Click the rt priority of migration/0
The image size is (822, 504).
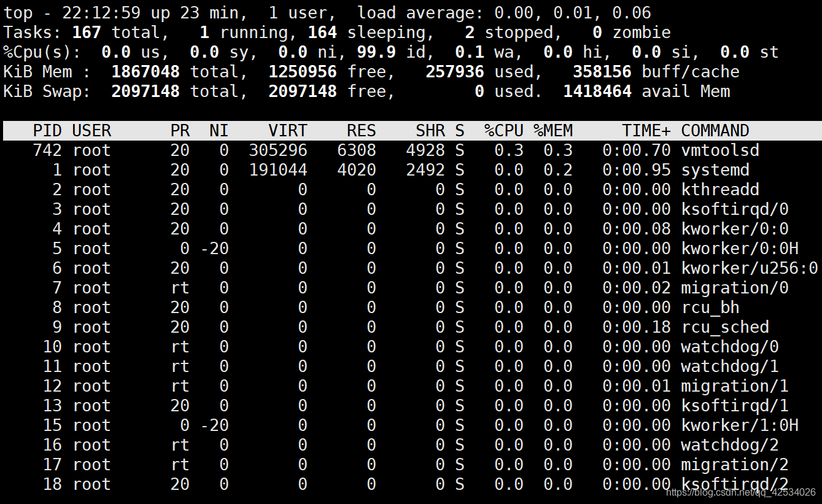(180, 288)
